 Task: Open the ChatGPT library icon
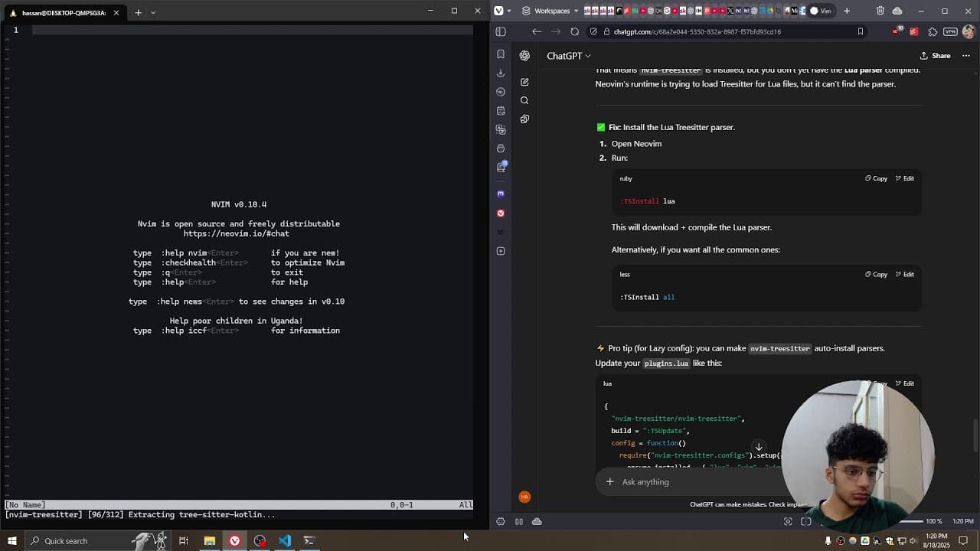pyautogui.click(x=524, y=119)
